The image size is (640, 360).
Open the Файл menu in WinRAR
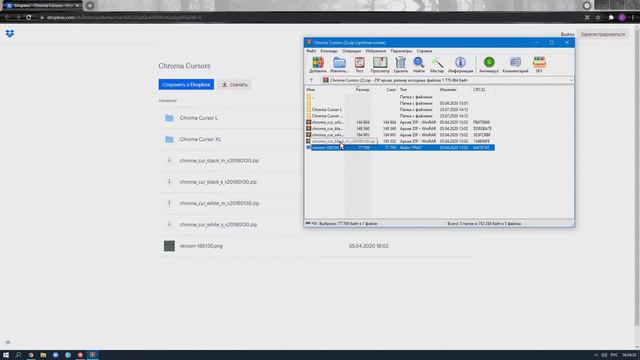pos(311,51)
